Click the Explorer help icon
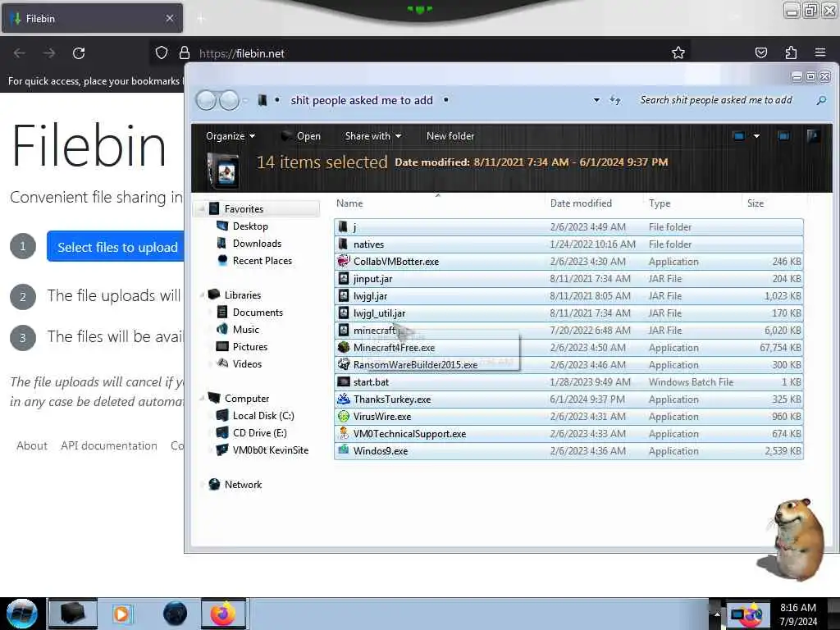The image size is (840, 630). (x=813, y=136)
